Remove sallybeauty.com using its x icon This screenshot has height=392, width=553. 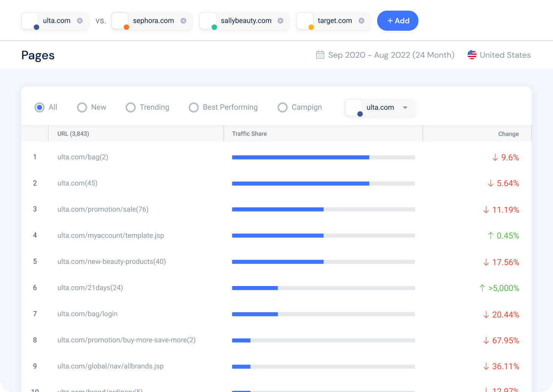tap(281, 21)
